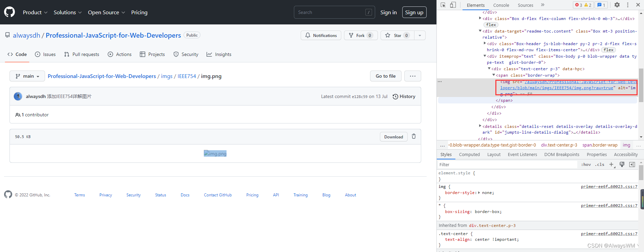Open the issues counter badge

(601, 5)
